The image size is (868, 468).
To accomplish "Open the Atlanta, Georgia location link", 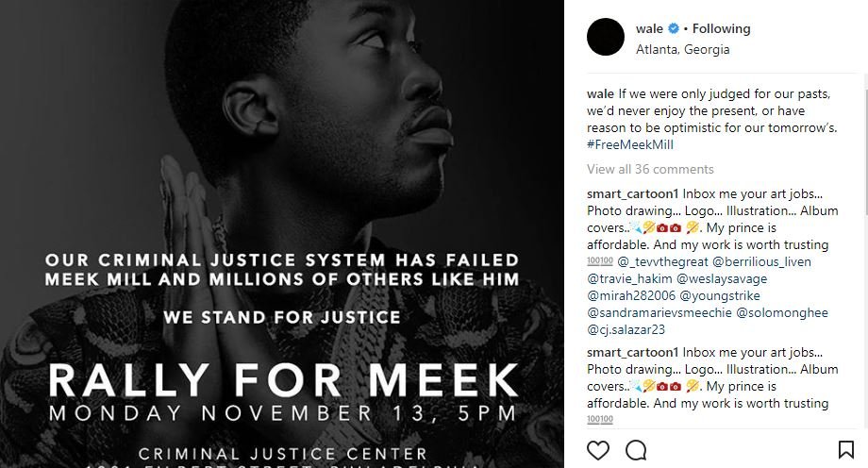I will point(682,49).
